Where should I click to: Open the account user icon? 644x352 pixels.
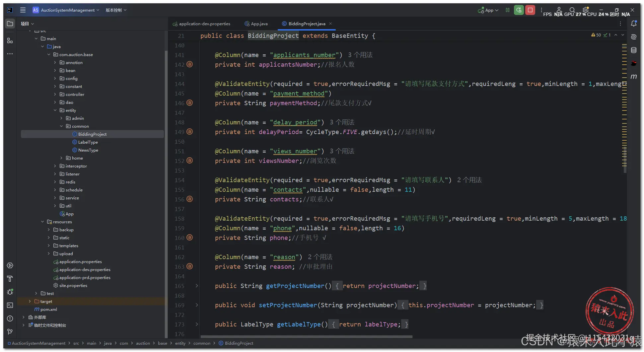coord(559,10)
